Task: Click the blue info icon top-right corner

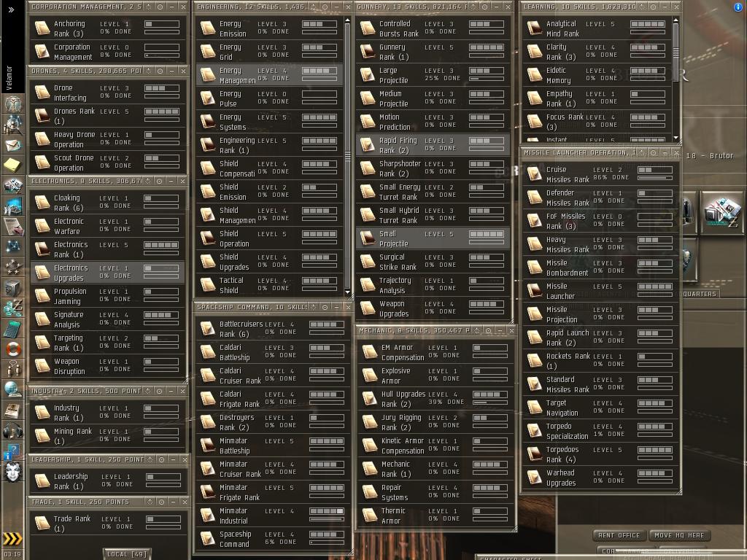Action: tap(738, 7)
